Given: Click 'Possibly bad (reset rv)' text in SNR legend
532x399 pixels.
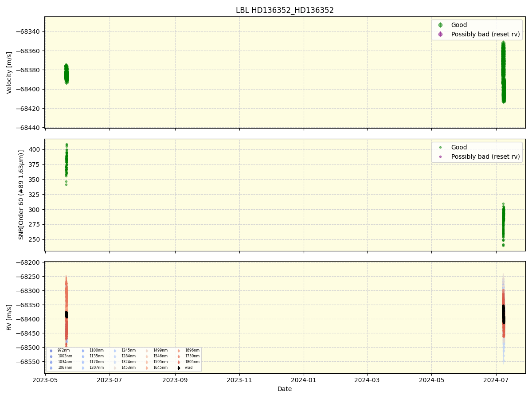Looking at the screenshot, I should 485,156.
